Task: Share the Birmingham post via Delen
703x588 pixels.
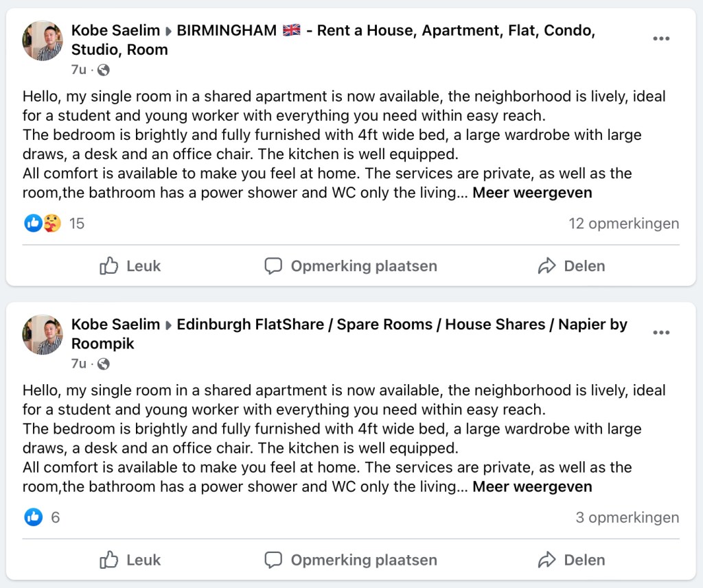Action: [x=571, y=266]
